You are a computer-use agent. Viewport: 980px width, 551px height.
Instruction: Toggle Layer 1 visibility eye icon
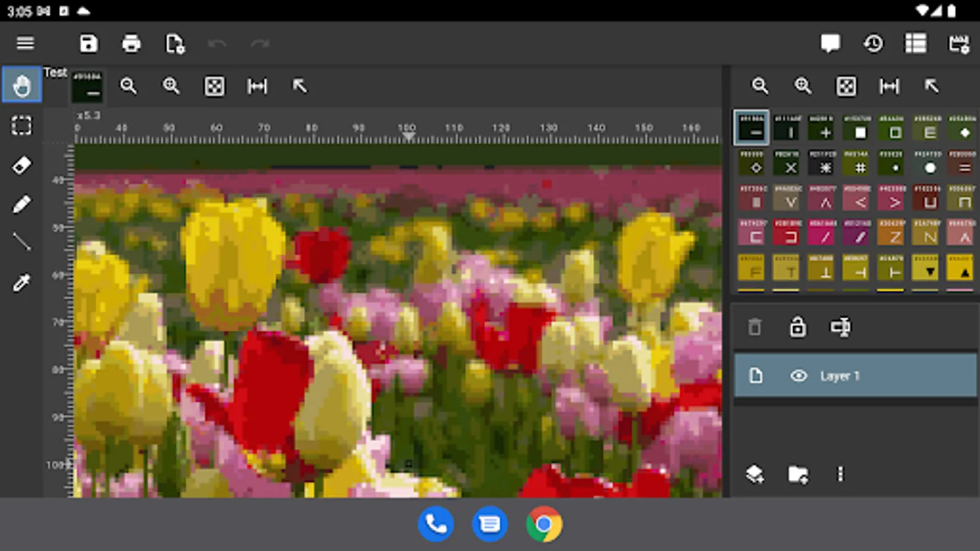(x=798, y=376)
